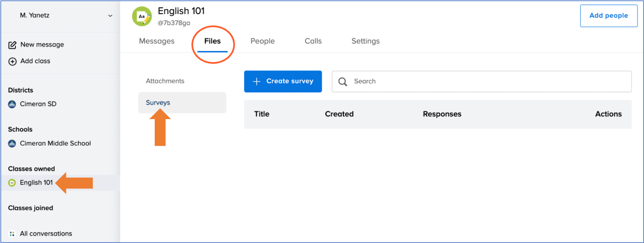Click the magnifying glass search icon
The image size is (644, 243).
(x=342, y=82)
